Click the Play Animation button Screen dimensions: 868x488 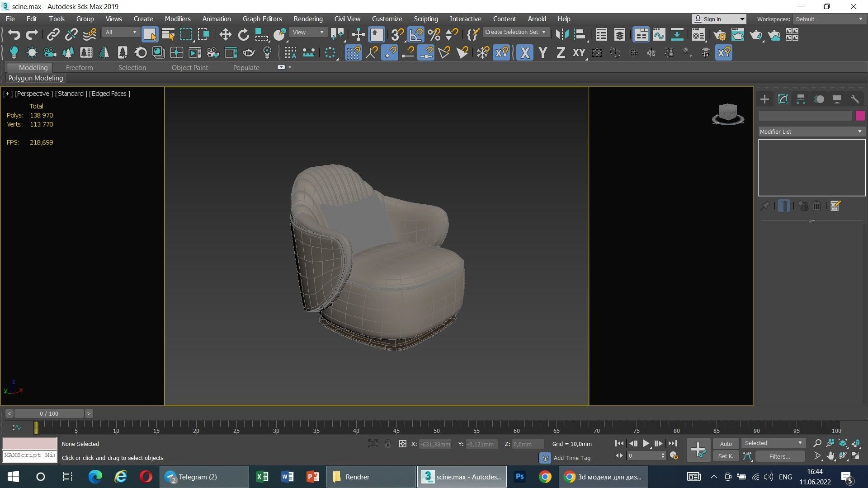[646, 444]
